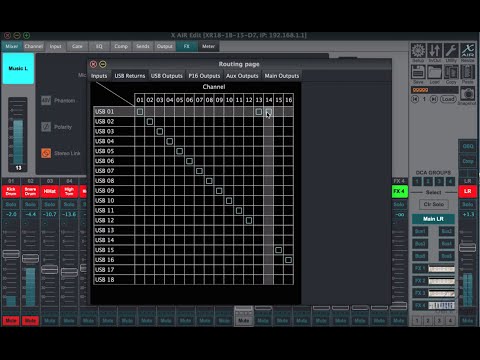Open the Setup gear icon
This screenshot has width=480, height=360.
tap(418, 51)
